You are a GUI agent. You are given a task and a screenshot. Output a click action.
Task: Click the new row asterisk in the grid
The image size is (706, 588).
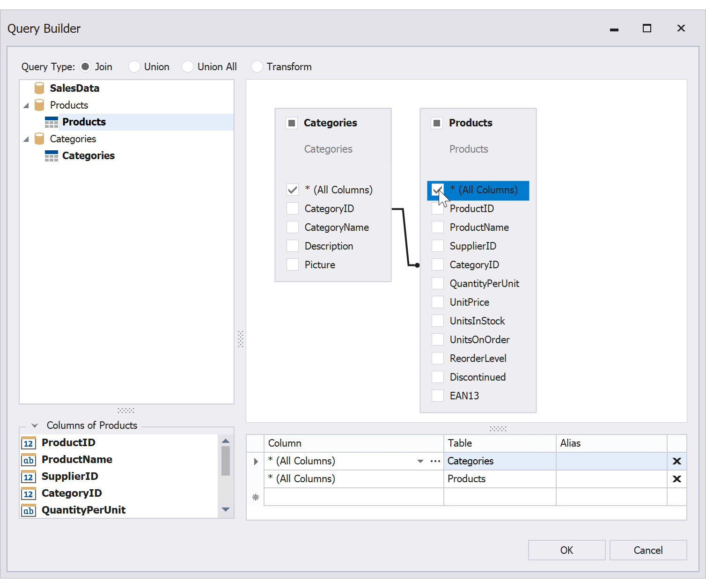(x=255, y=497)
